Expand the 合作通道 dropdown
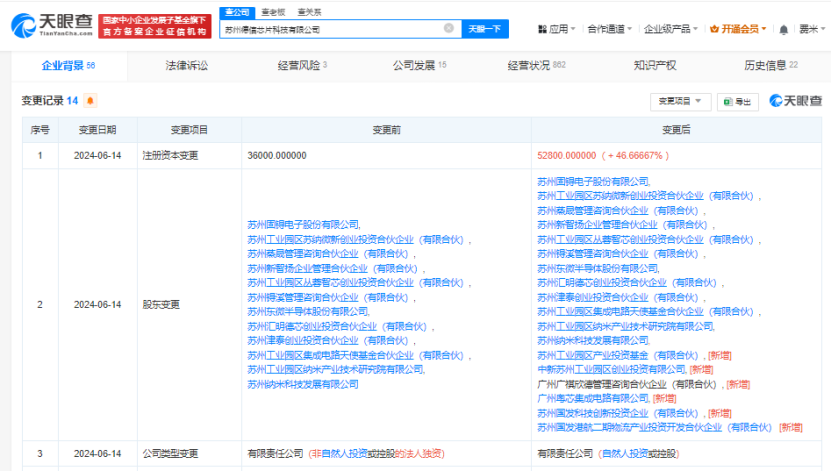 (x=609, y=29)
